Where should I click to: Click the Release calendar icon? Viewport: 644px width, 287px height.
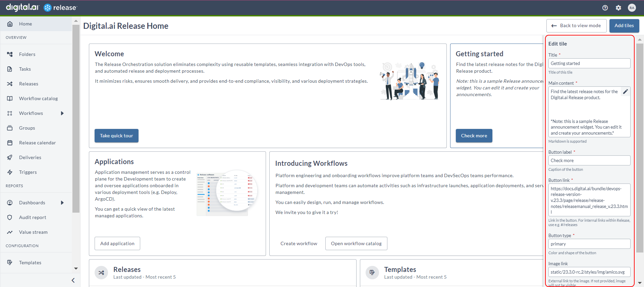pos(10,143)
